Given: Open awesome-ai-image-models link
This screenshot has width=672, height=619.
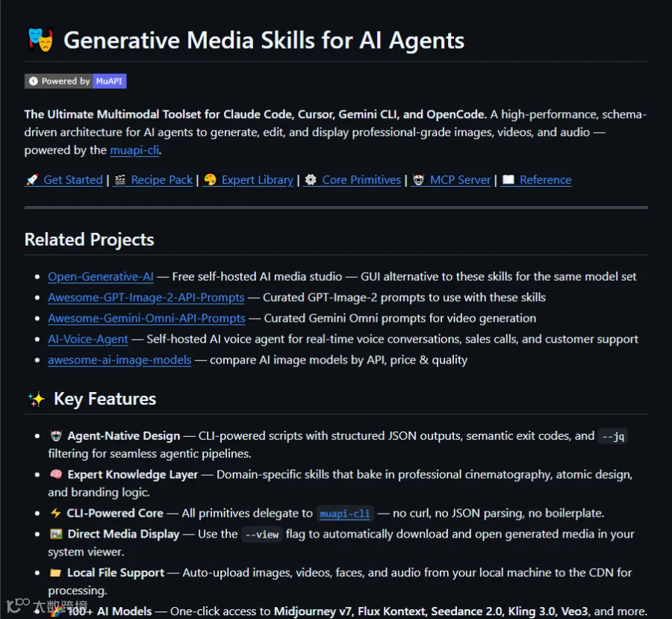Looking at the screenshot, I should [x=119, y=360].
